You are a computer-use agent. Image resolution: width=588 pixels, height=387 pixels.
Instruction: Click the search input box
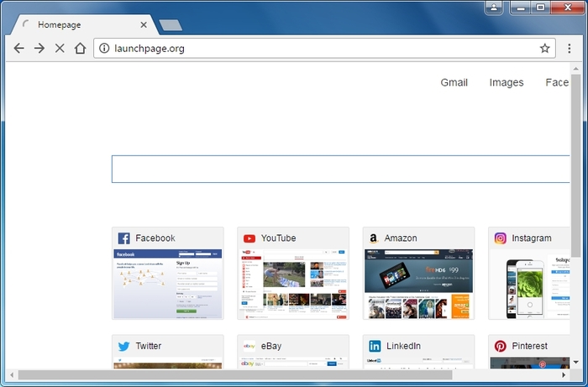(340, 169)
